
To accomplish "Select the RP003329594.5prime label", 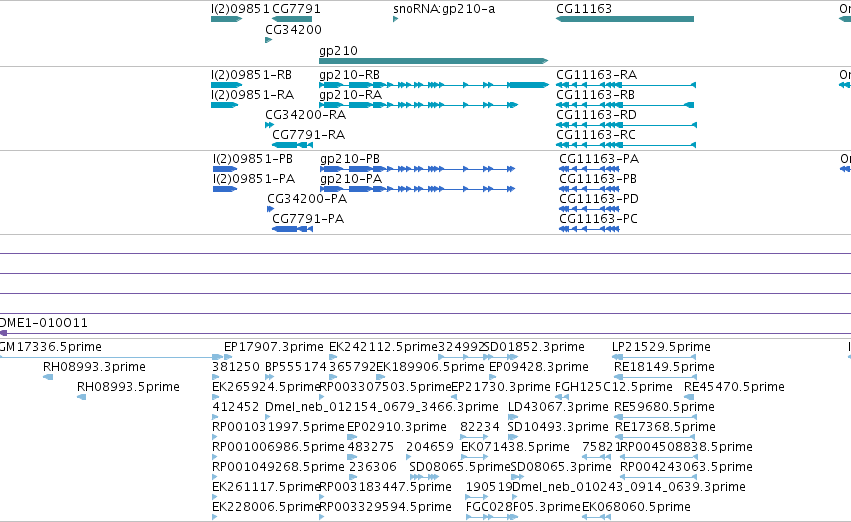I will (385, 507).
